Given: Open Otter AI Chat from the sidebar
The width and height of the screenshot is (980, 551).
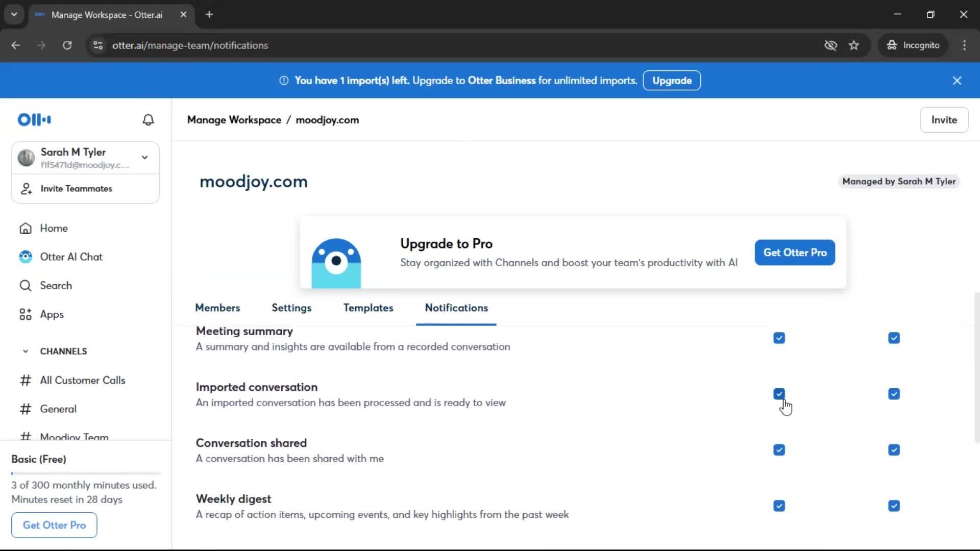Looking at the screenshot, I should (x=71, y=257).
